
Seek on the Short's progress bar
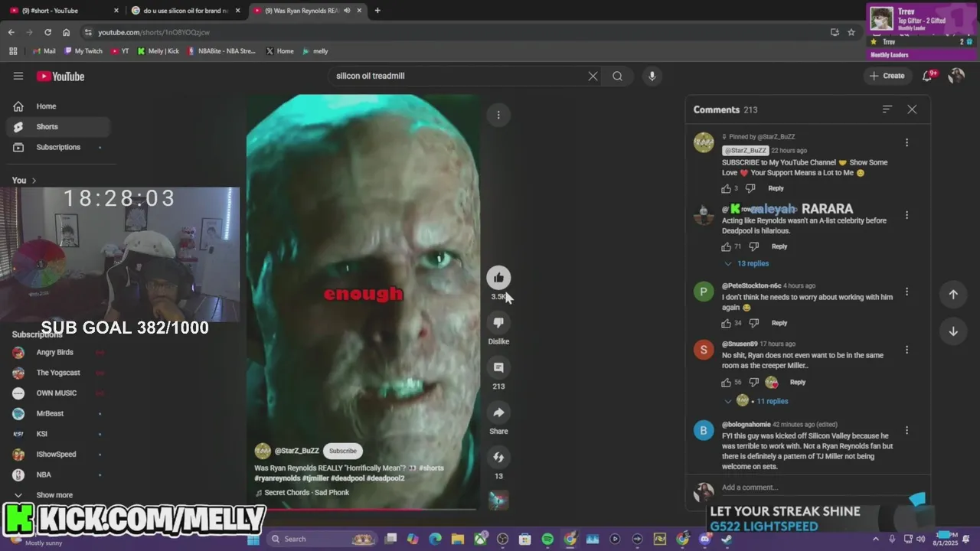tap(364, 509)
